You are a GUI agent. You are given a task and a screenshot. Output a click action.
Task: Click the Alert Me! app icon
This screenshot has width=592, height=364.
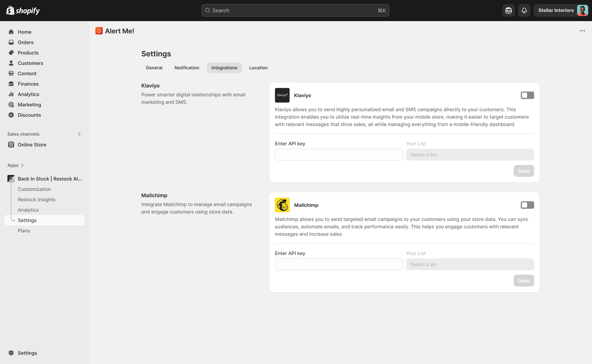pyautogui.click(x=99, y=31)
